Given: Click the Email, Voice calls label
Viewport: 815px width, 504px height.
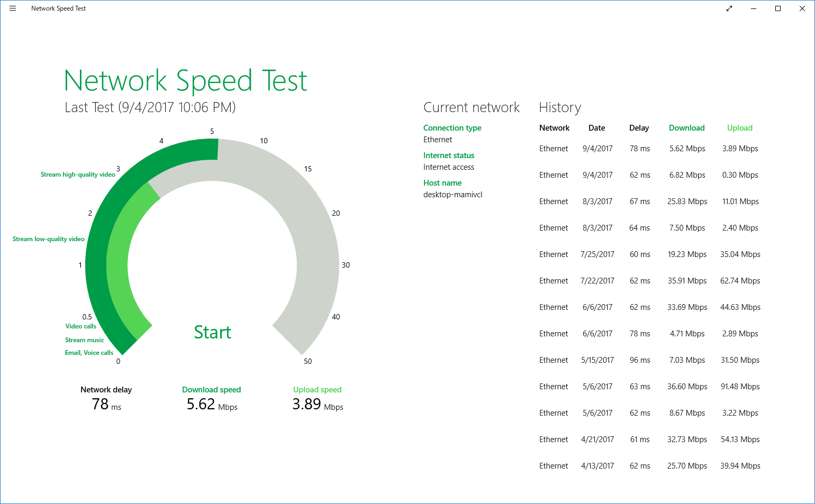Looking at the screenshot, I should (x=89, y=353).
